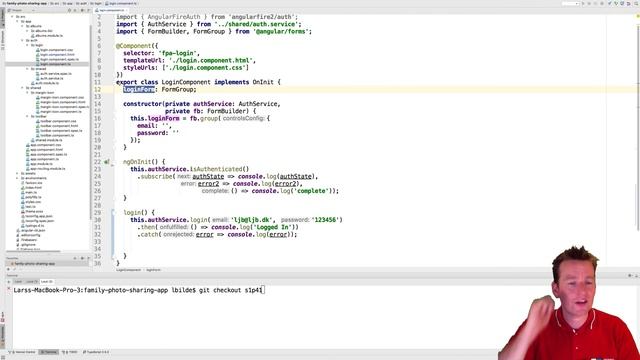Switch to the Local (2) terminal tab
This screenshot has height=360, width=640.
pos(47,282)
